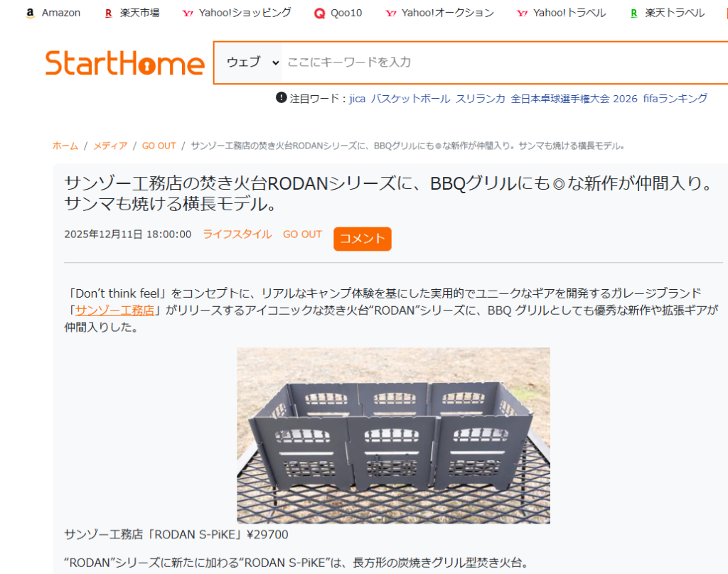Click the Qoo10 circular Q icon
Screen dimensions: 728x574
[319, 13]
